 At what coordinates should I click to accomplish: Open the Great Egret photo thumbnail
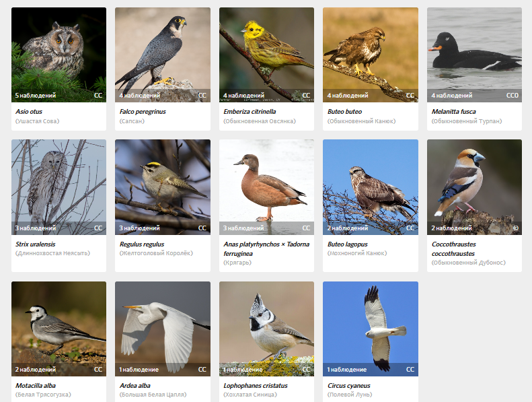pyautogui.click(x=163, y=329)
